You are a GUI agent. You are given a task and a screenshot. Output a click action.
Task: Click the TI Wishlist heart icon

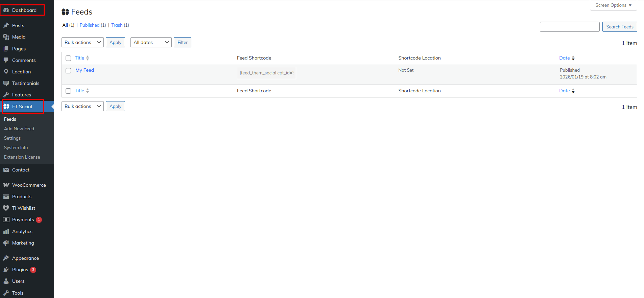(x=6, y=208)
